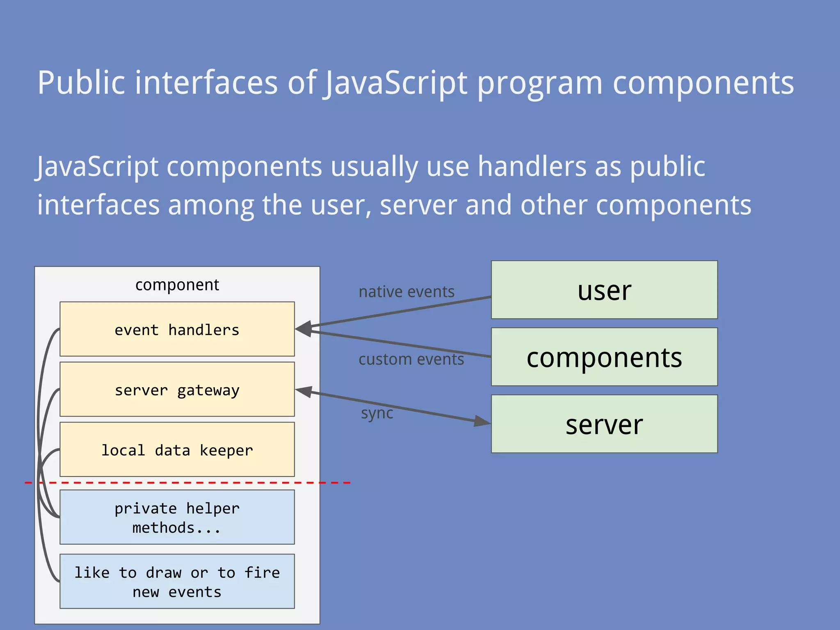Click the 'event handlers' box

click(x=177, y=329)
